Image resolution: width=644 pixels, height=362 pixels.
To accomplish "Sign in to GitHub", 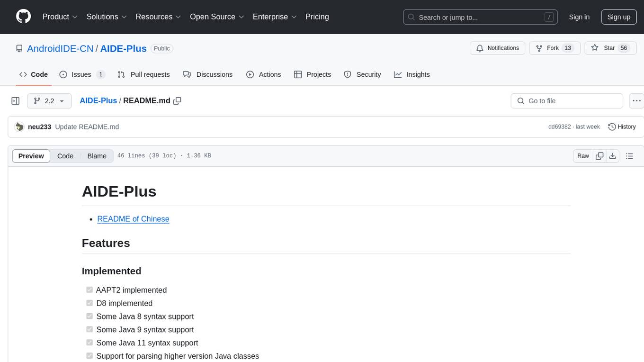I will (579, 17).
